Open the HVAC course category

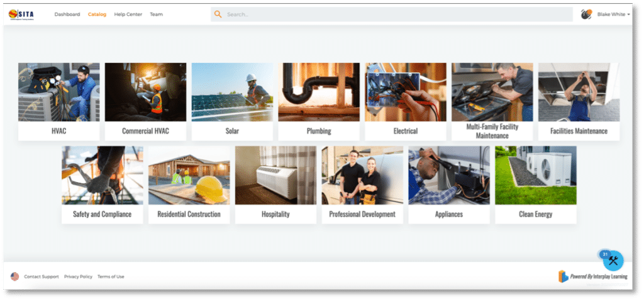58,101
